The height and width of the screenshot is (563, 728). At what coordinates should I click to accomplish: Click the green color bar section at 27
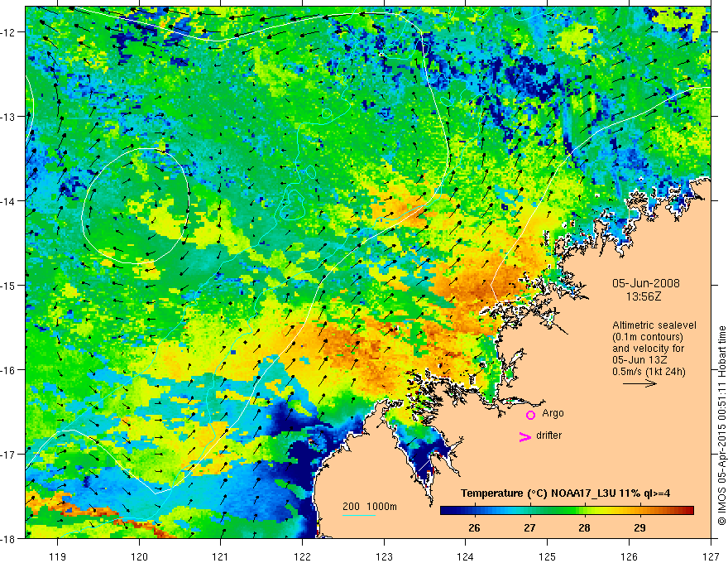pyautogui.click(x=529, y=511)
